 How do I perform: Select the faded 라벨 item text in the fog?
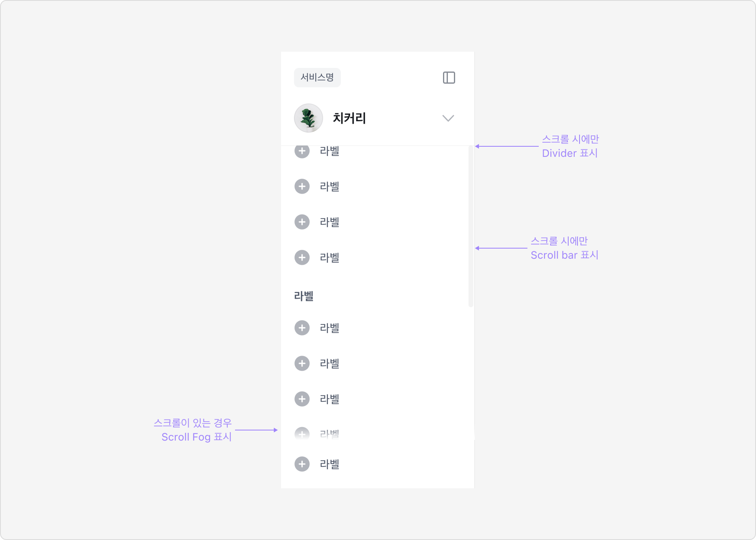(x=330, y=434)
